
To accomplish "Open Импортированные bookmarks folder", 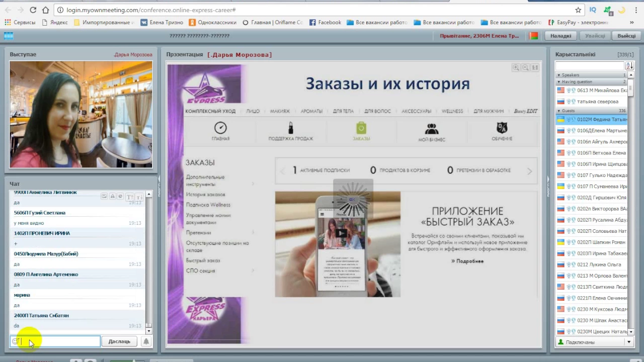I will [104, 22].
